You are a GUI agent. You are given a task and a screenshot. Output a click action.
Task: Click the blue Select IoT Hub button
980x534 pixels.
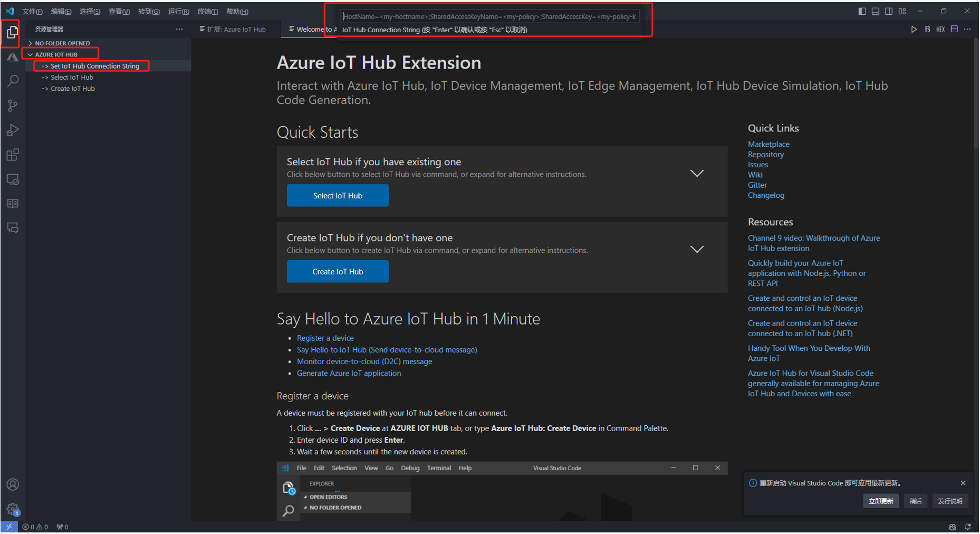click(338, 195)
